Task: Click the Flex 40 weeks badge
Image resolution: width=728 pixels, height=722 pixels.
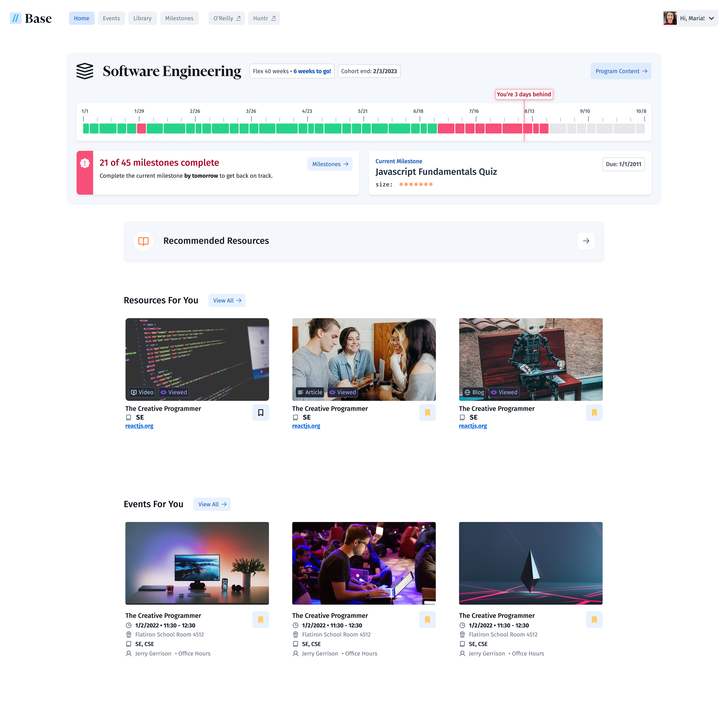Action: point(292,71)
